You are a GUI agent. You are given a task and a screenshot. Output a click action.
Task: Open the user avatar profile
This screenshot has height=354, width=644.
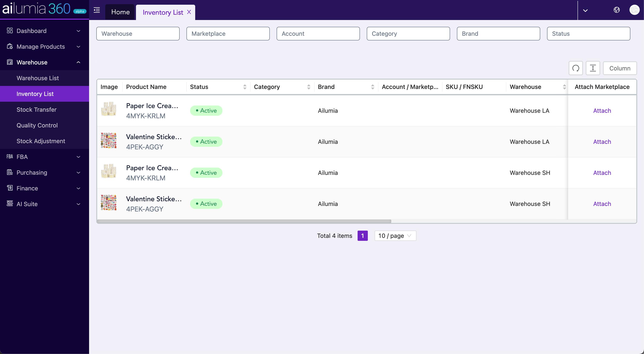pos(634,10)
